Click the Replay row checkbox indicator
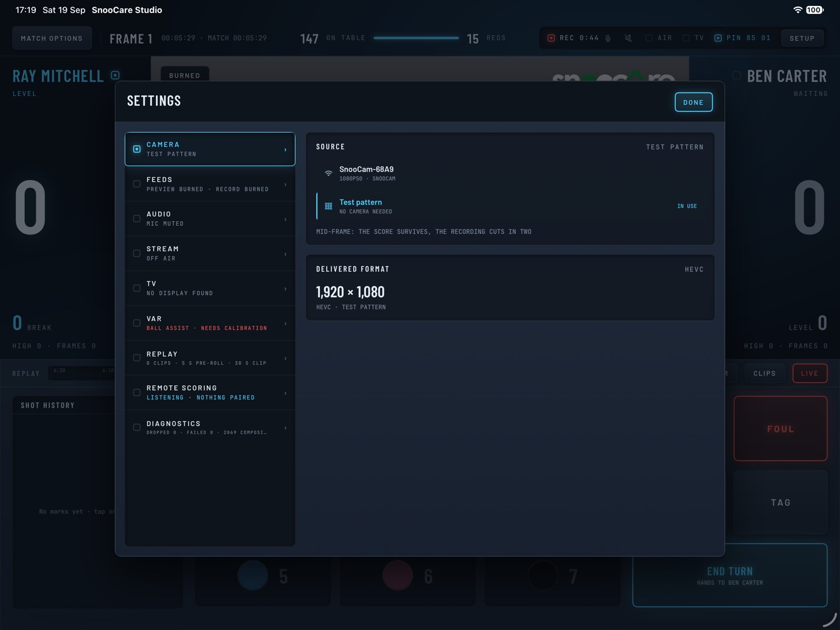The width and height of the screenshot is (840, 630). (137, 358)
